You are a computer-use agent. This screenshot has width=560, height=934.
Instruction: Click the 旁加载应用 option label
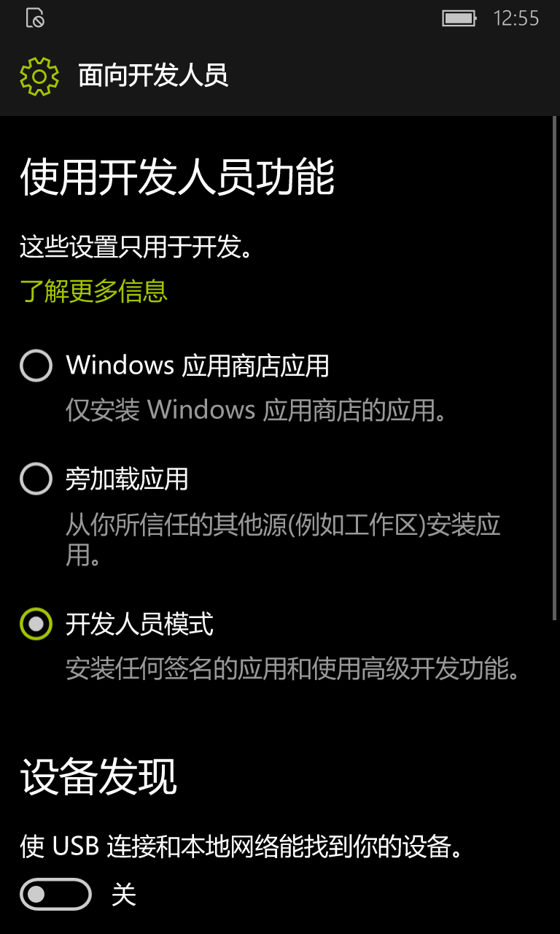tap(127, 479)
